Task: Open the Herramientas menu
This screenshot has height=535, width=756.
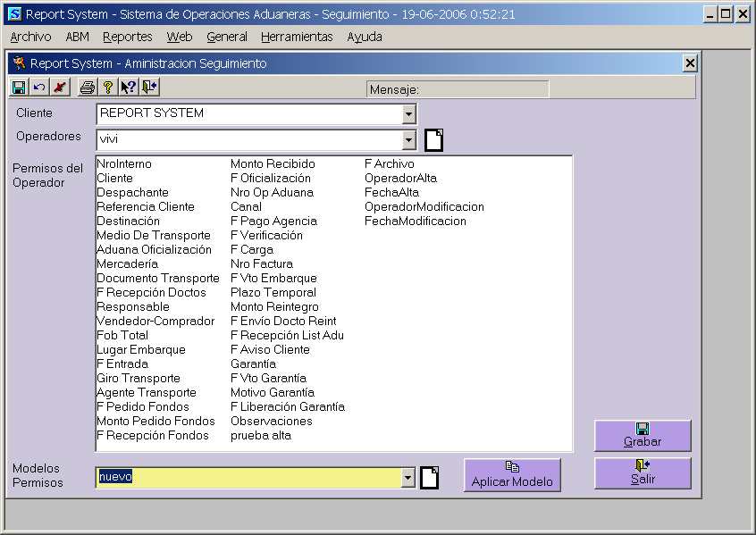Action: point(297,37)
